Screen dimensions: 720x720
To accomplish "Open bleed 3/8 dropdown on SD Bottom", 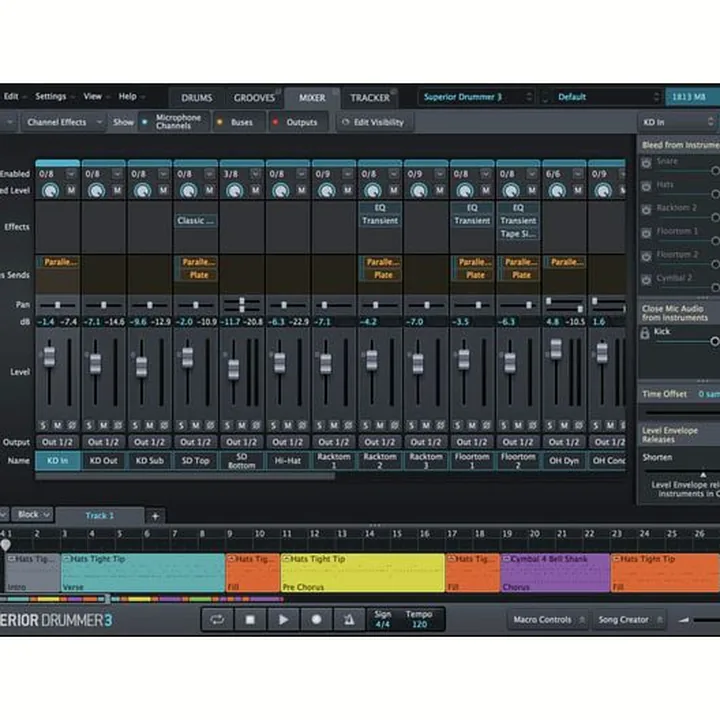I will pyautogui.click(x=255, y=174).
